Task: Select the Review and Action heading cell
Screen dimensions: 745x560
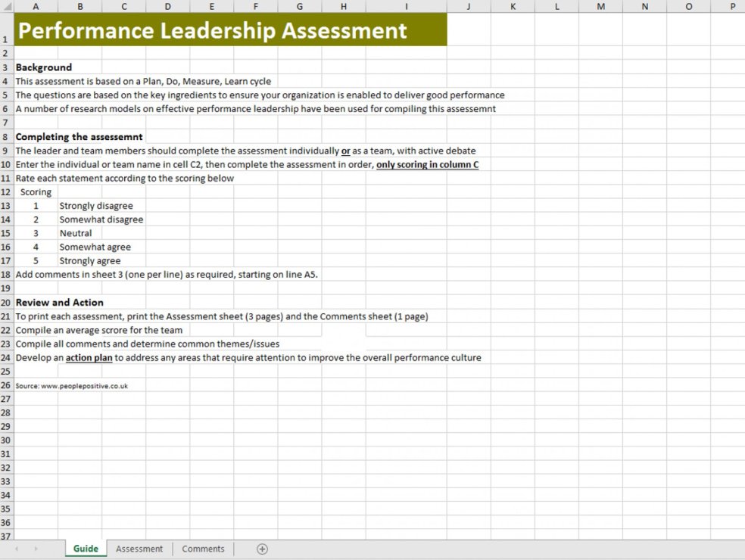Action: coord(59,302)
